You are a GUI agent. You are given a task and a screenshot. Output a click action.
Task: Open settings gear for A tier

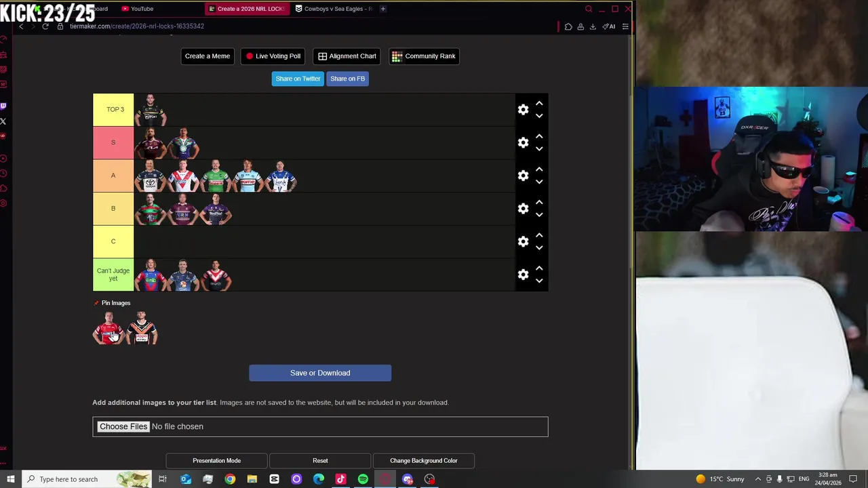tap(523, 176)
